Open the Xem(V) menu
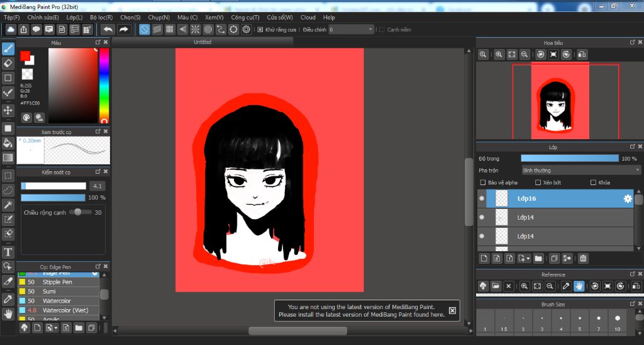This screenshot has width=644, height=345. point(214,17)
